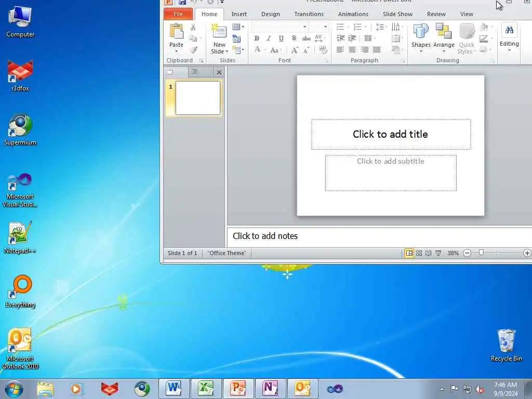Click the Paste clipboard icon
This screenshot has height=399, width=532.
(x=176, y=31)
